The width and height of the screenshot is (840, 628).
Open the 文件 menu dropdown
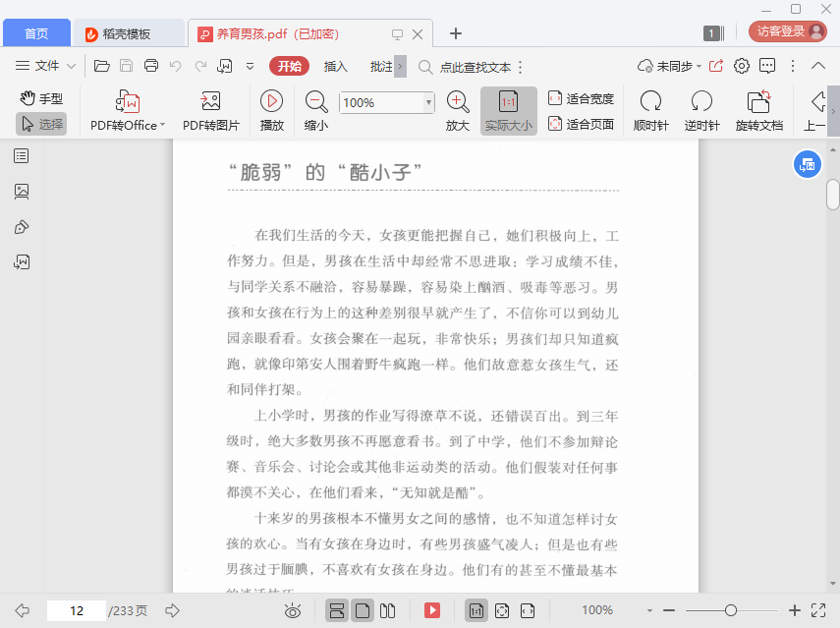[47, 66]
